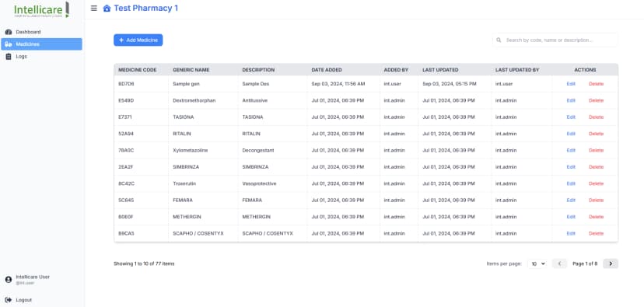Screen dimensions: 644x307
Task: Edit the Troxerutin row
Action: point(571,183)
